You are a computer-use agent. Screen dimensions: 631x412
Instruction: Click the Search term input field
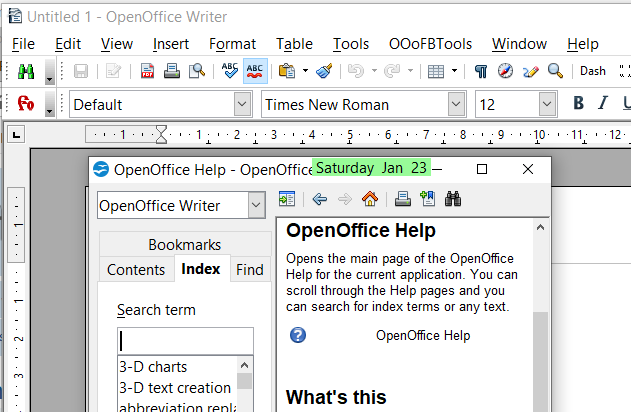pos(185,340)
